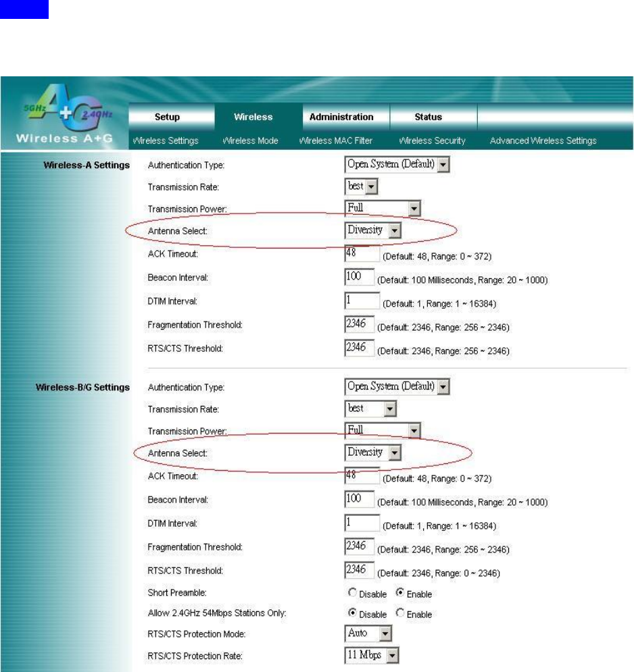634x672 pixels.
Task: Click Wireless-B/G RTS/CTS Threshold field
Action: pyautogui.click(x=360, y=570)
